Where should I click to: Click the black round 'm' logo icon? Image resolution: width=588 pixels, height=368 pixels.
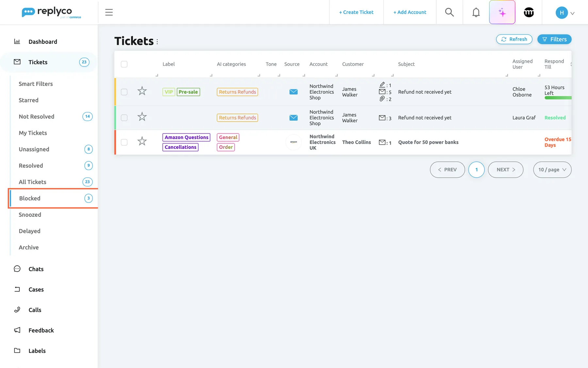click(529, 12)
